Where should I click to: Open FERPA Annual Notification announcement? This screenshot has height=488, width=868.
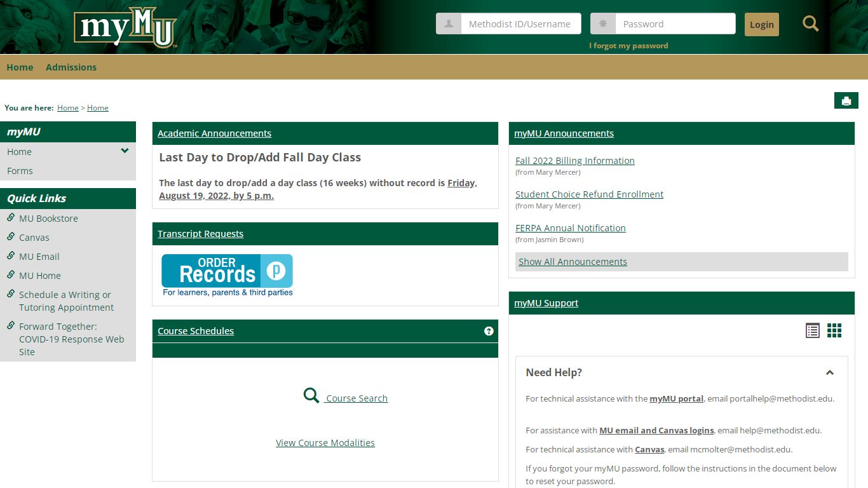(x=571, y=228)
